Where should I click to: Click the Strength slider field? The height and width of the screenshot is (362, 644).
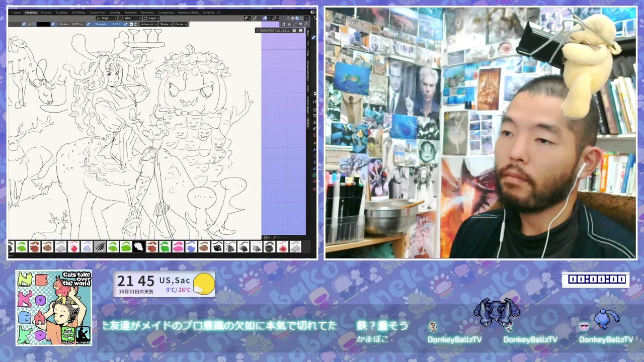pyautogui.click(x=107, y=24)
